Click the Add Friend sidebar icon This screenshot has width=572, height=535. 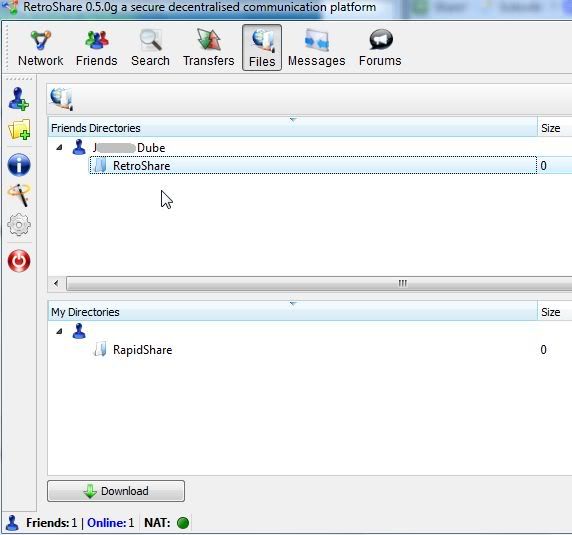[19, 99]
